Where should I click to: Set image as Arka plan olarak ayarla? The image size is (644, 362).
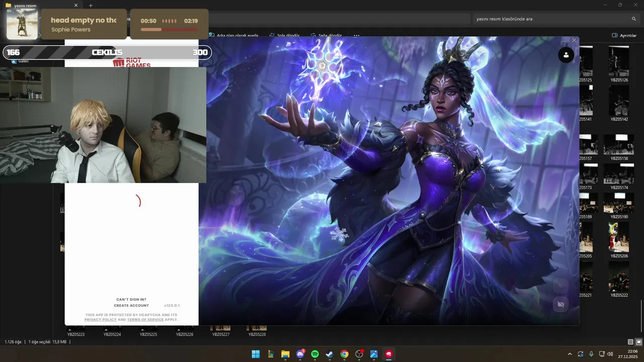click(x=233, y=36)
